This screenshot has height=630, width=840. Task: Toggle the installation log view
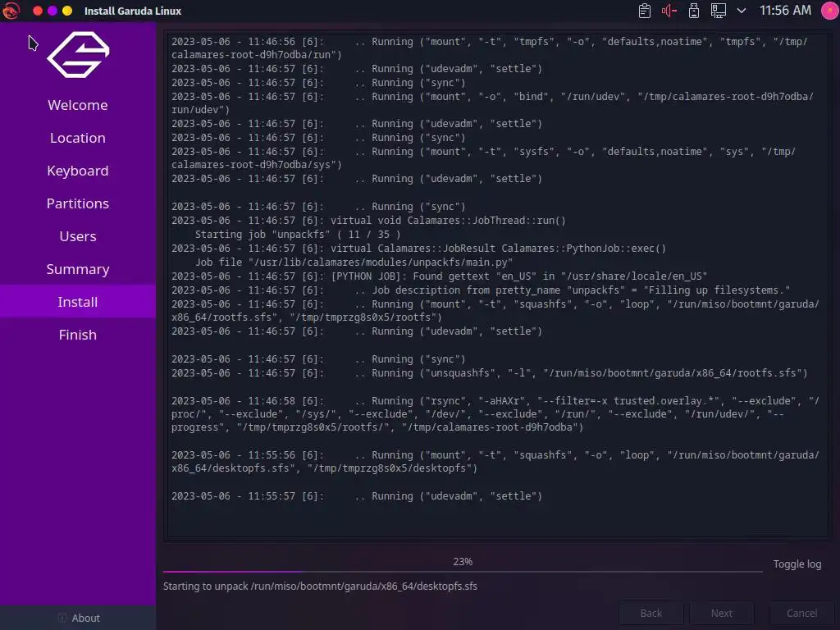(797, 564)
